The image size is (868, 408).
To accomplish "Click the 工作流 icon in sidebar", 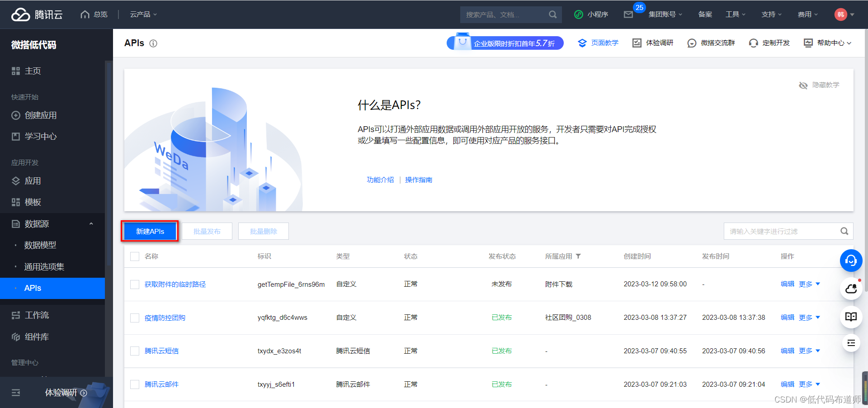I will coord(16,315).
